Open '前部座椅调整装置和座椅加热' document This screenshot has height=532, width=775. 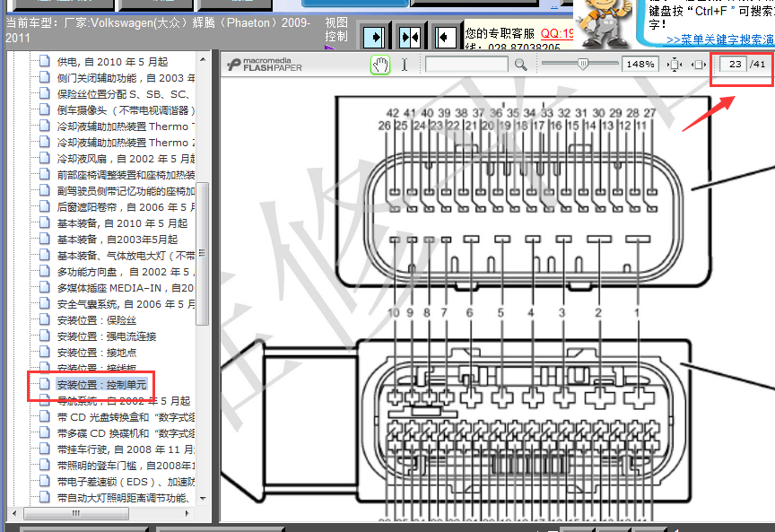[126, 175]
